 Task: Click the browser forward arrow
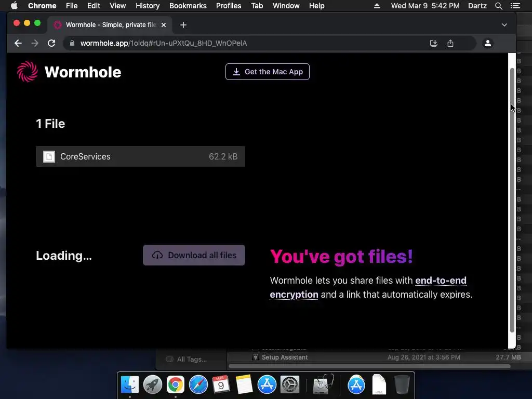coord(35,43)
